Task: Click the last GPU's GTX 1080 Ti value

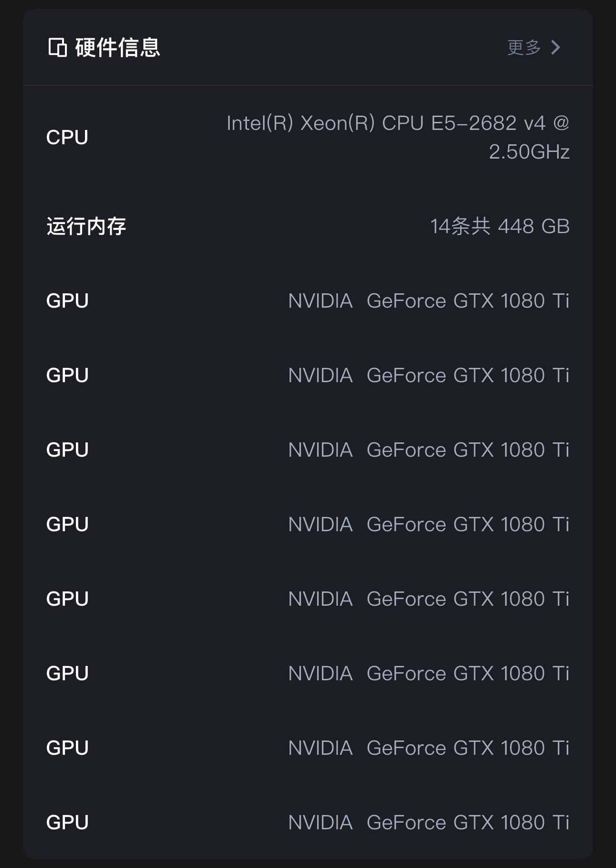Action: click(x=428, y=823)
